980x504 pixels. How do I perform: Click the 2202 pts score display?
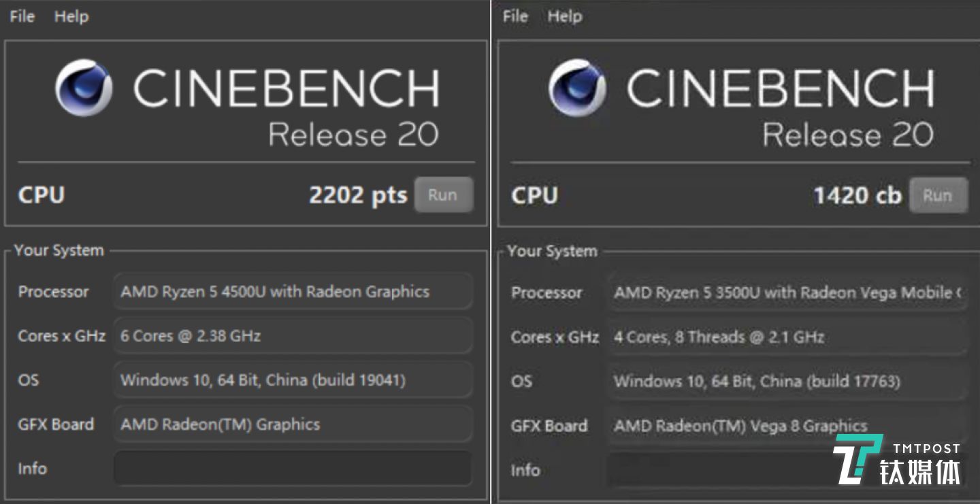pos(358,195)
